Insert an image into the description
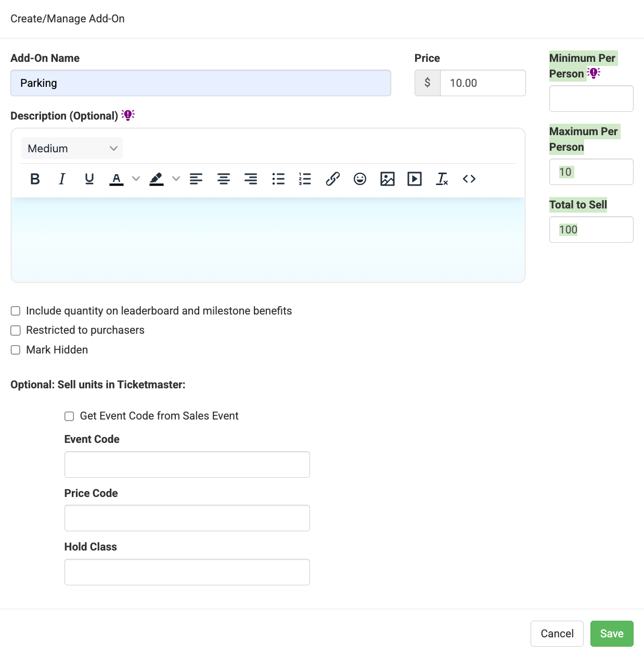This screenshot has height=655, width=644. [388, 179]
